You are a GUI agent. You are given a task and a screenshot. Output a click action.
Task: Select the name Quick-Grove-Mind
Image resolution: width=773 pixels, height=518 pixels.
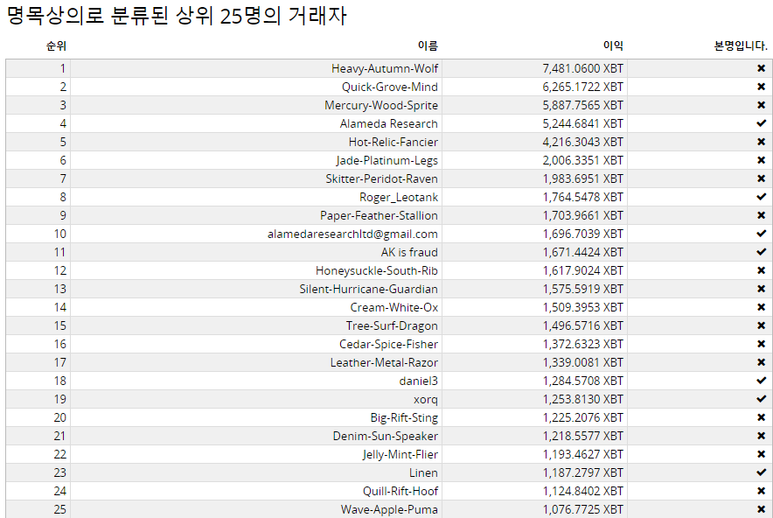coord(389,87)
